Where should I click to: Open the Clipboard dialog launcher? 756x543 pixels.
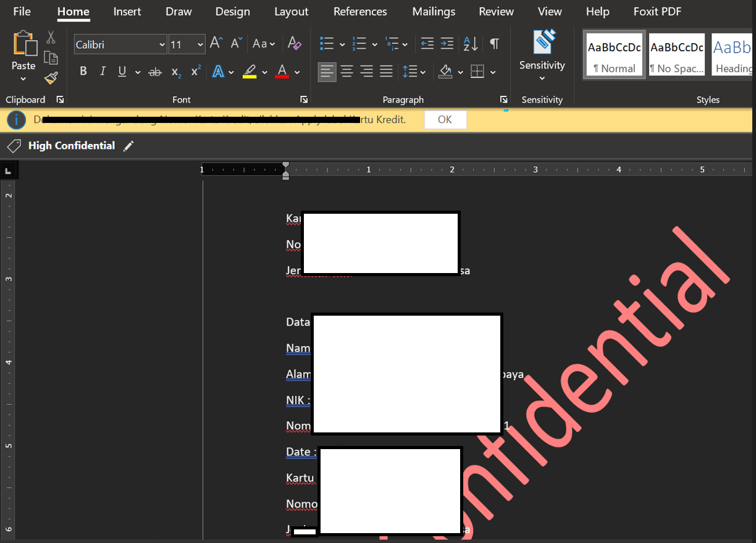coord(61,99)
